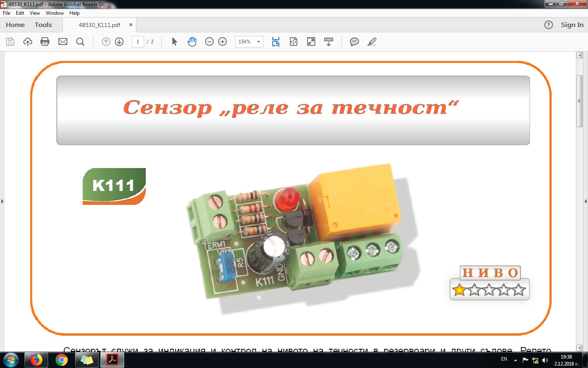Open the Help menu
The height and width of the screenshot is (368, 588).
pyautogui.click(x=74, y=13)
